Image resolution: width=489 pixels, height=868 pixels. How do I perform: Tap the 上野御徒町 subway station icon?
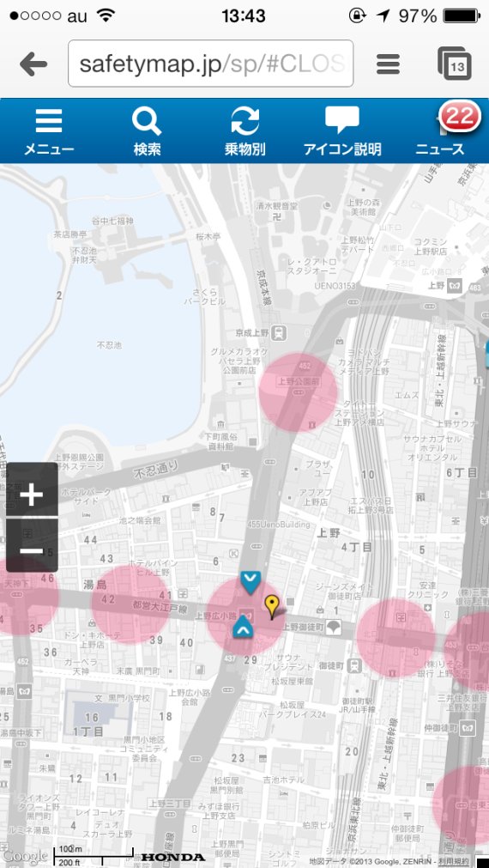pos(334,628)
